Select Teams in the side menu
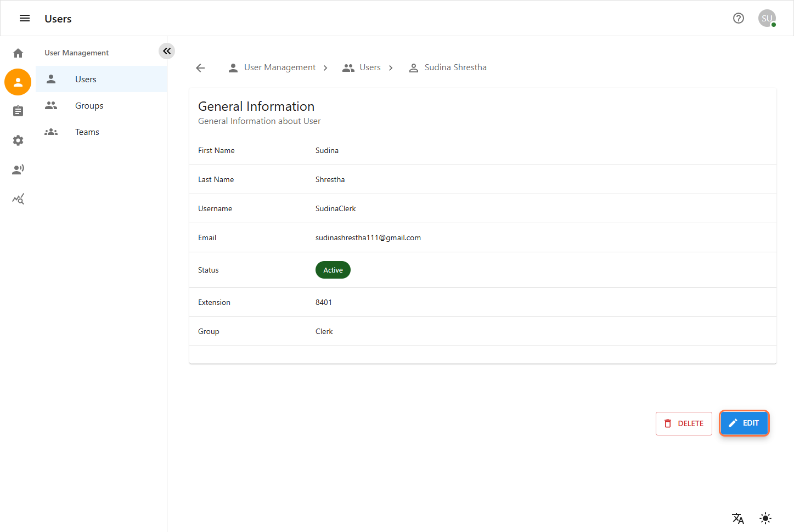Viewport: 794px width, 532px height. pos(87,132)
